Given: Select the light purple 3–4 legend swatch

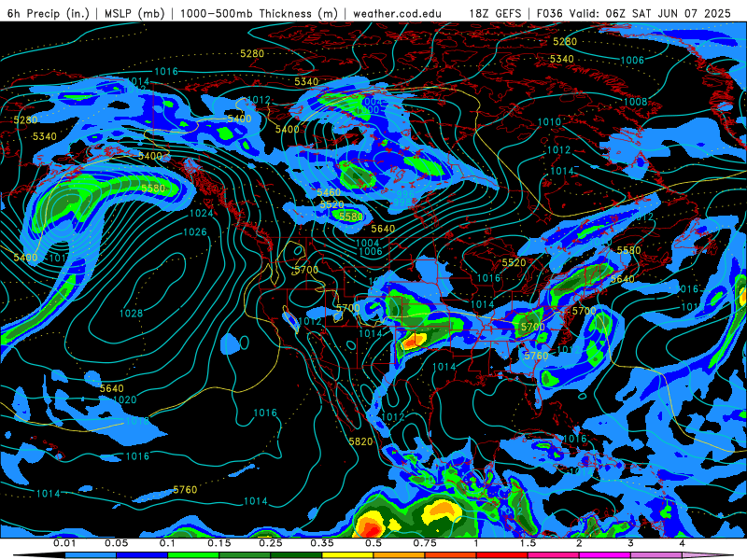Looking at the screenshot, I should 656,555.
